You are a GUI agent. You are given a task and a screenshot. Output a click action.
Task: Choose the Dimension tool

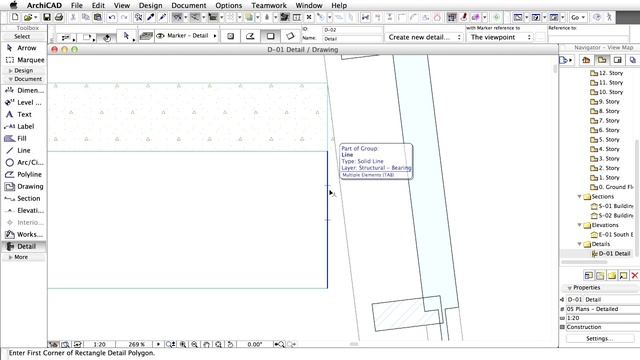click(x=24, y=90)
